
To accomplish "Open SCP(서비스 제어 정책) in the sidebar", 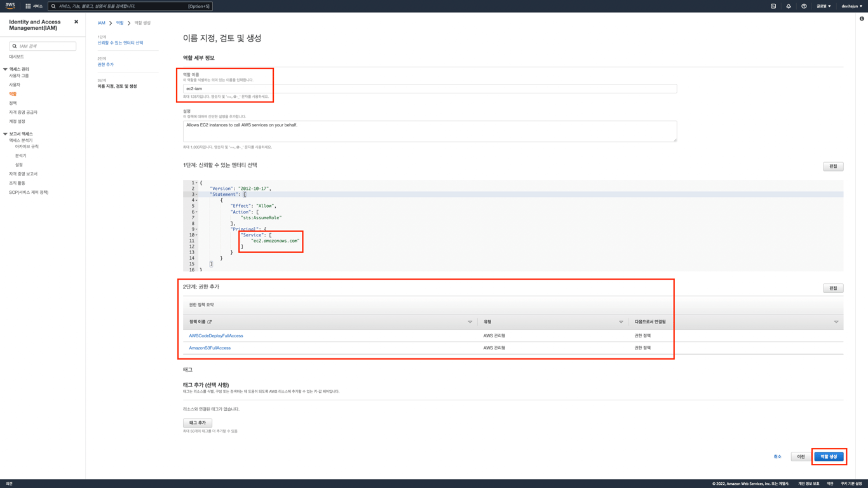I will (29, 193).
